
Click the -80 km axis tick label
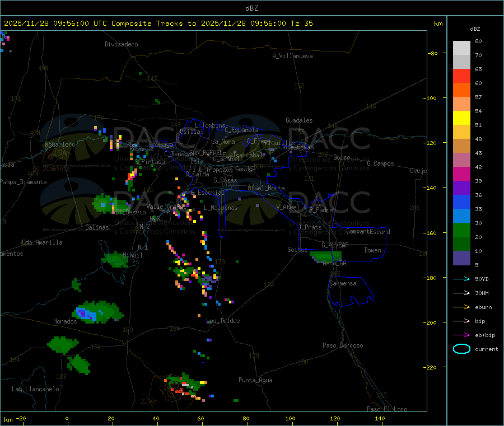432,53
